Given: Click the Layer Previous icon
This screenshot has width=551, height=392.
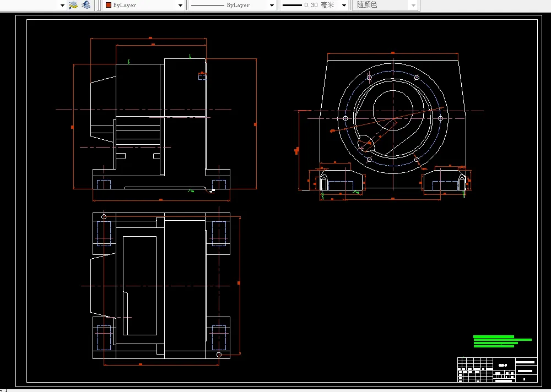Looking at the screenshot, I should coord(86,5).
